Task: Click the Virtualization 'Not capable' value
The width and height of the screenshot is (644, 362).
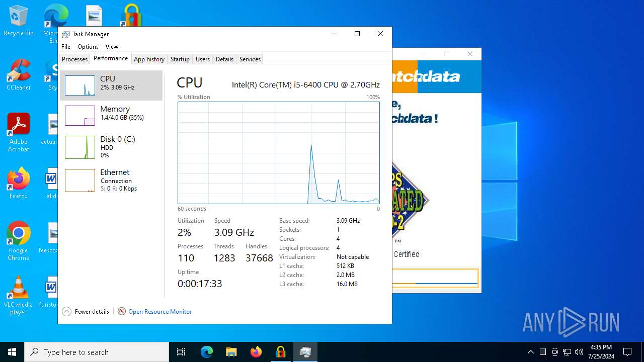Action: point(353,257)
